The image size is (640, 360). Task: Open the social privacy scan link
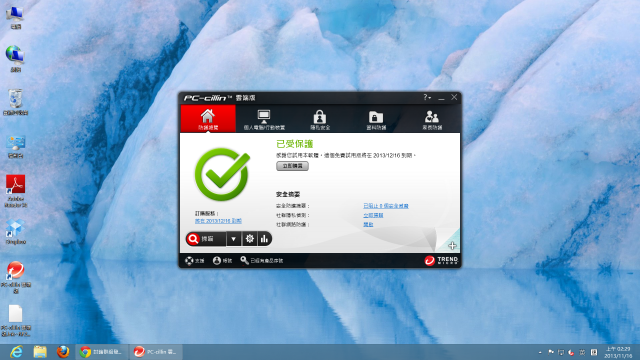373,215
